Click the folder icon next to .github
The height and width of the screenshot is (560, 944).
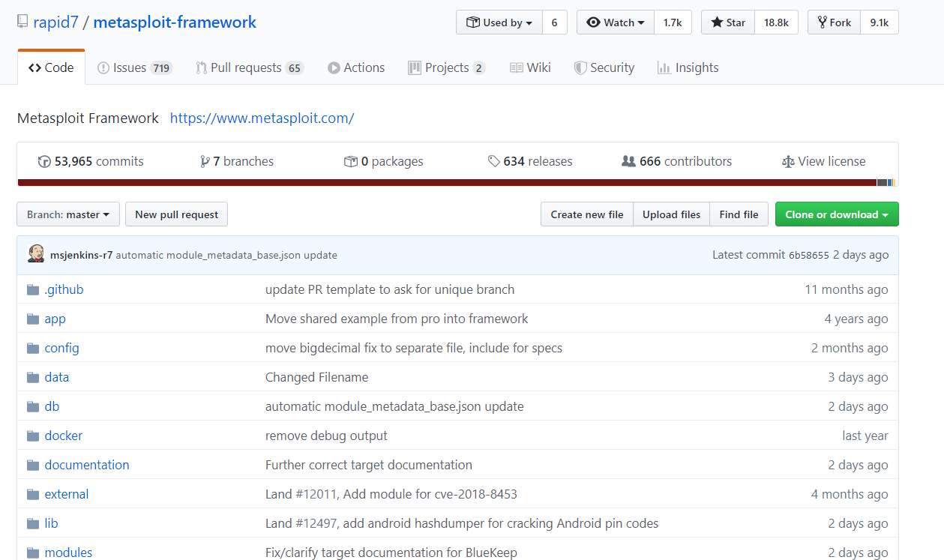33,290
